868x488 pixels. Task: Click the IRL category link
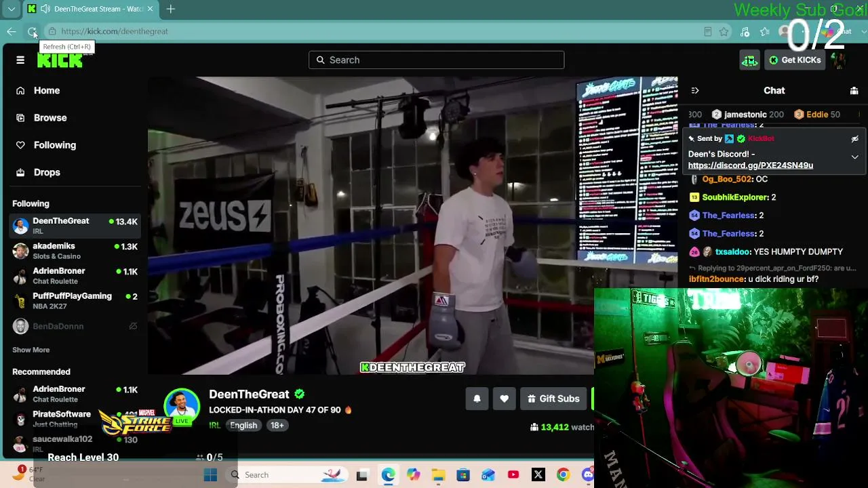[214, 426]
